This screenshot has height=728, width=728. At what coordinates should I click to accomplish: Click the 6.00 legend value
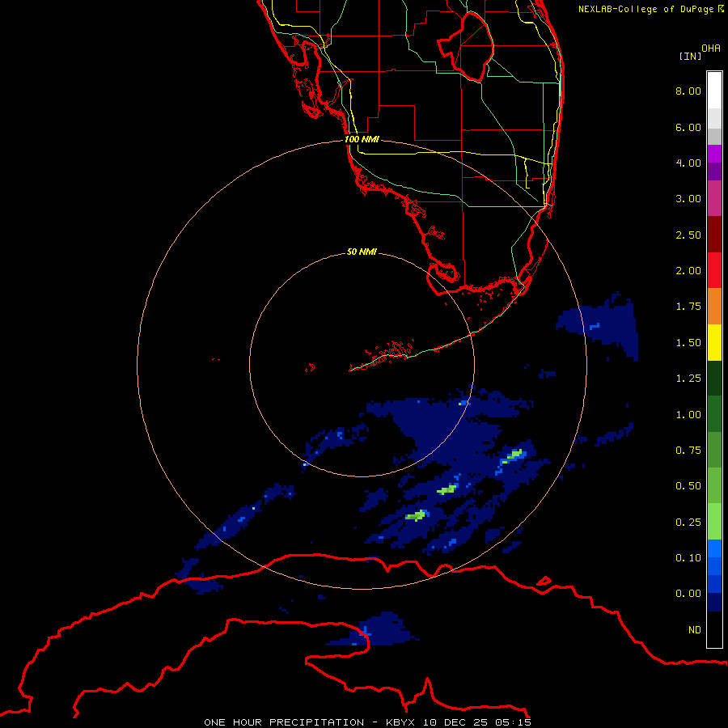(x=688, y=127)
